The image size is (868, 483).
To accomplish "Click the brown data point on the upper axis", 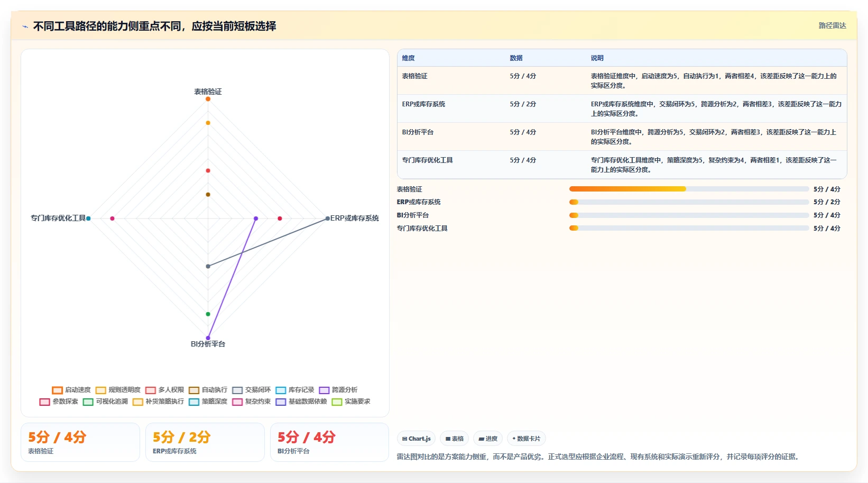I will pyautogui.click(x=208, y=194).
